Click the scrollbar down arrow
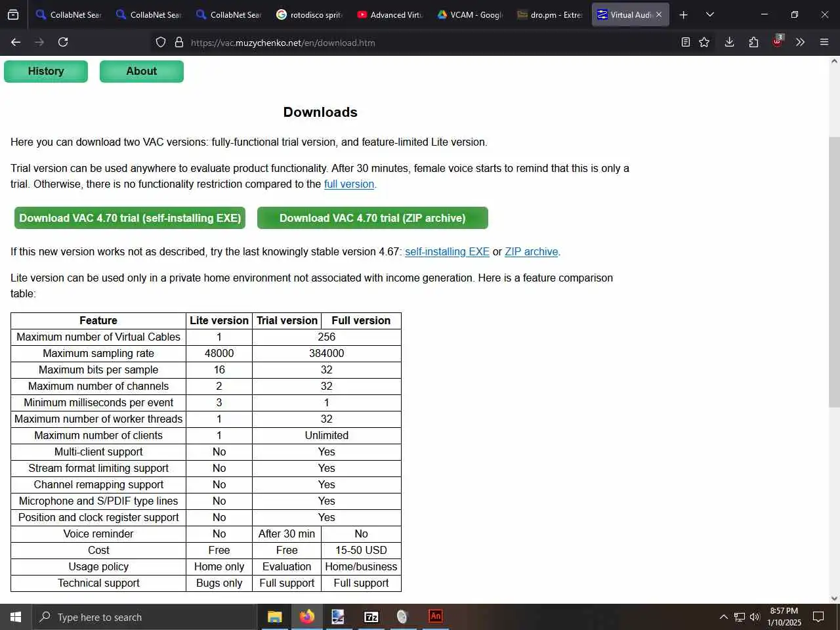Viewport: 840px width, 630px height. pos(834,598)
